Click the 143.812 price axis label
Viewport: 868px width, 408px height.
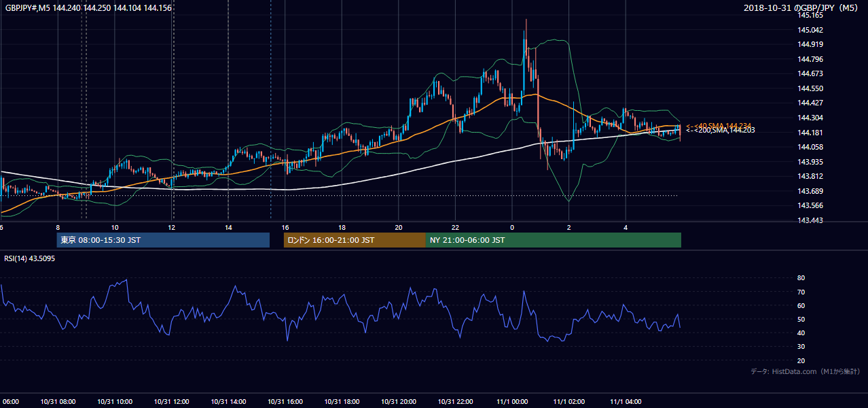[810, 176]
